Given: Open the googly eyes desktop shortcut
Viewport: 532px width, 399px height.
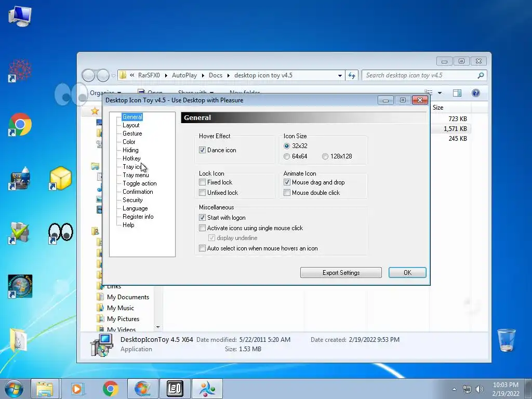Looking at the screenshot, I should pos(60,233).
